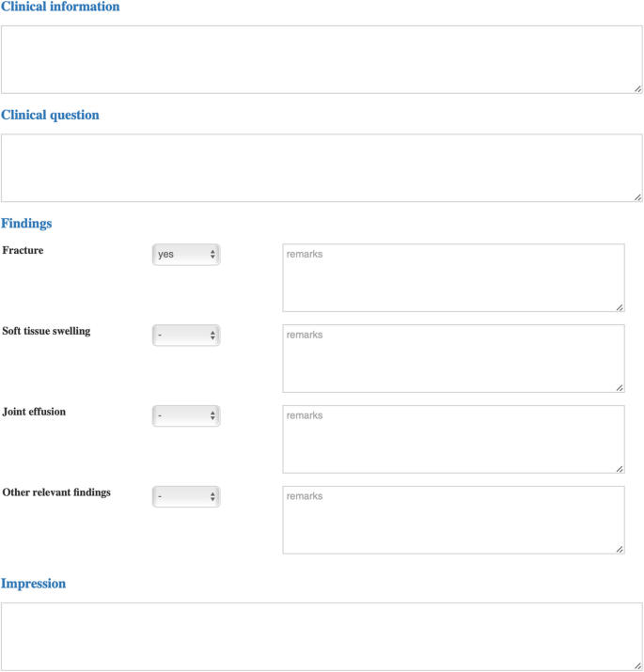Image resolution: width=644 pixels, height=672 pixels.
Task: Select the Other relevant findings remarks field
Action: [x=453, y=520]
